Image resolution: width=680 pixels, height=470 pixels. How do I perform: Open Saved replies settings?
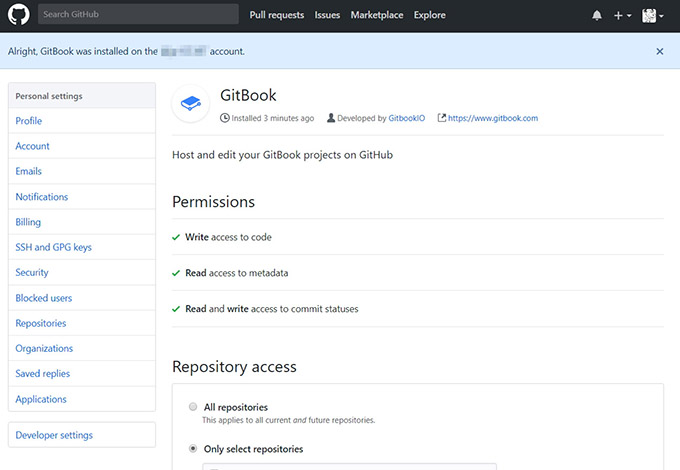[x=82, y=373]
